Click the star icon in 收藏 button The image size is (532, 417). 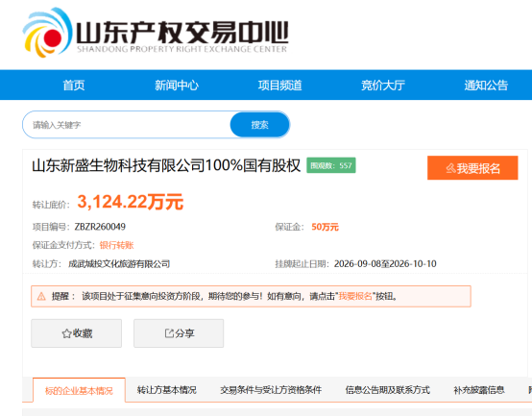[x=66, y=333]
